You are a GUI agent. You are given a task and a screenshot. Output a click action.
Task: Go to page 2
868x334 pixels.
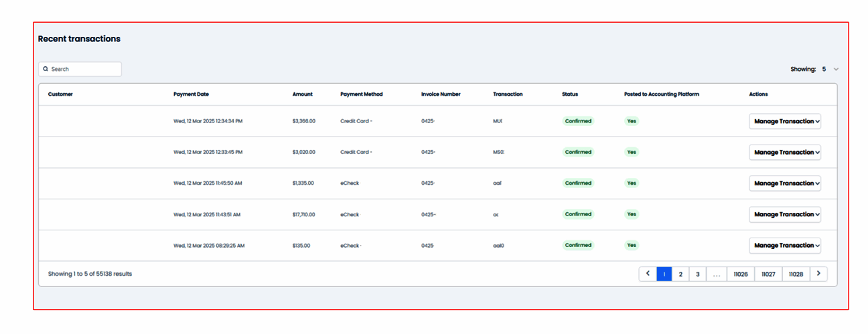pos(680,274)
